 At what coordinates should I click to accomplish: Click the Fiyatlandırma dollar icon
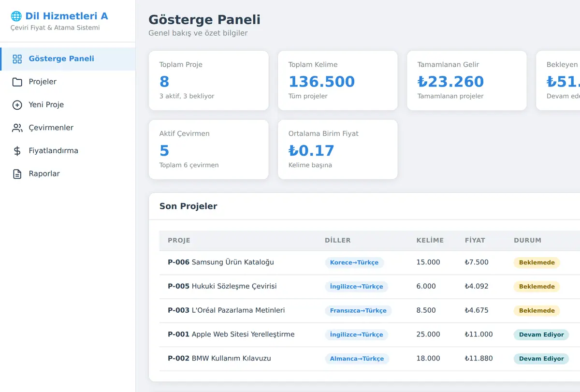click(17, 151)
